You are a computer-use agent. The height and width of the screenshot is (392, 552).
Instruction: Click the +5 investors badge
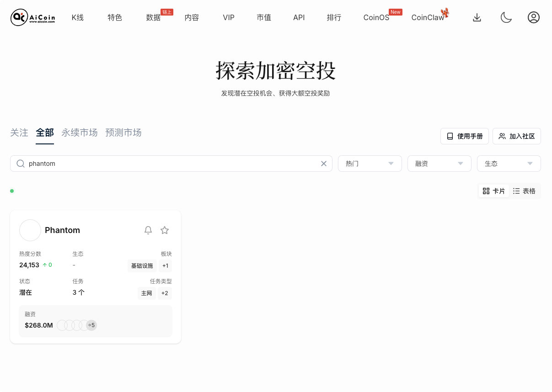pos(91,325)
